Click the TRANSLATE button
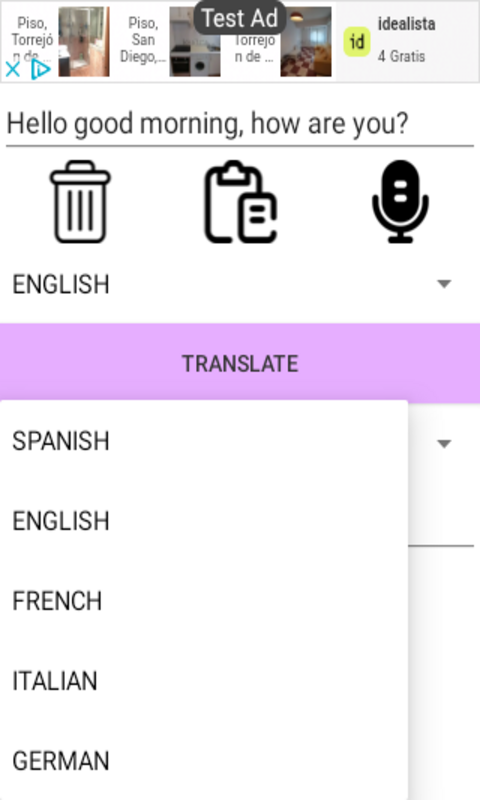This screenshot has width=480, height=800. (240, 363)
